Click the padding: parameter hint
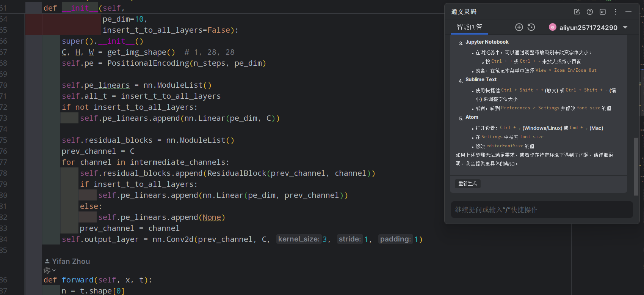Image resolution: width=644 pixels, height=295 pixels. pos(395,239)
